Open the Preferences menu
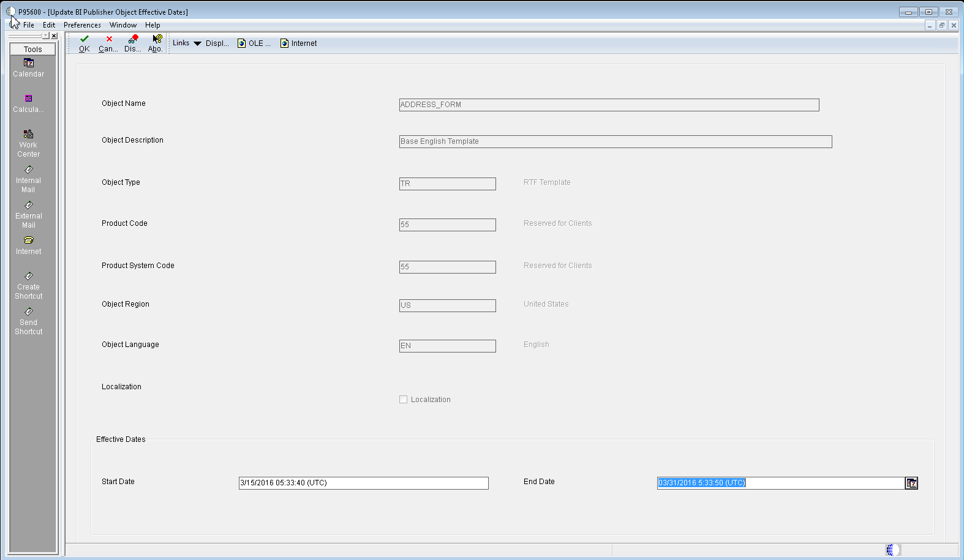Screen dimensions: 964x560 pyautogui.click(x=82, y=25)
